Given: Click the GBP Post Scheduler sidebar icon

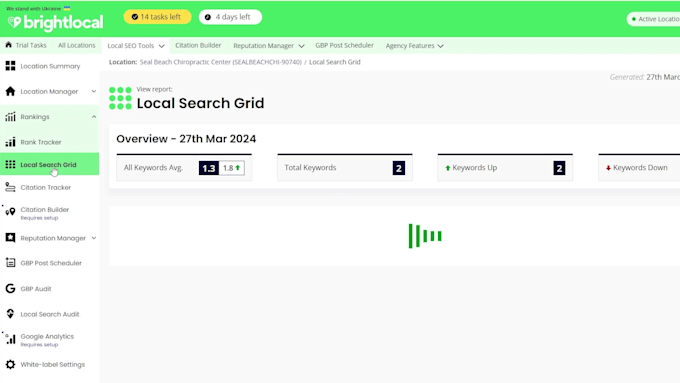Looking at the screenshot, I should click(x=10, y=263).
